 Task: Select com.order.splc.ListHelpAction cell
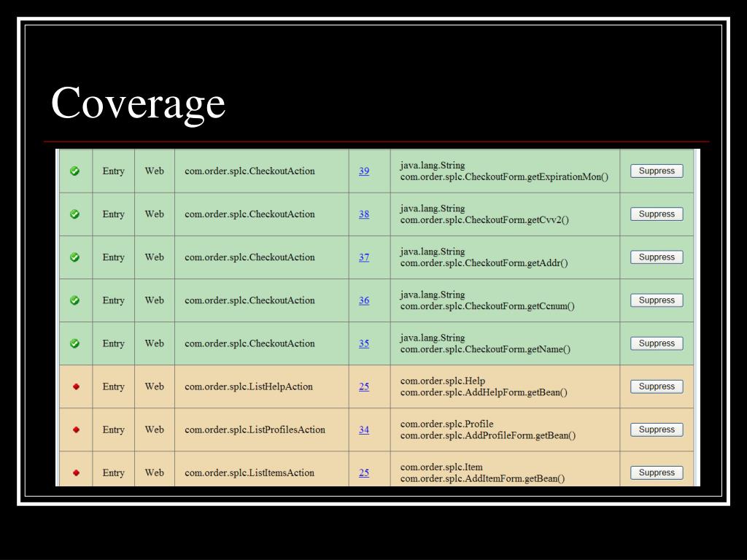point(262,386)
